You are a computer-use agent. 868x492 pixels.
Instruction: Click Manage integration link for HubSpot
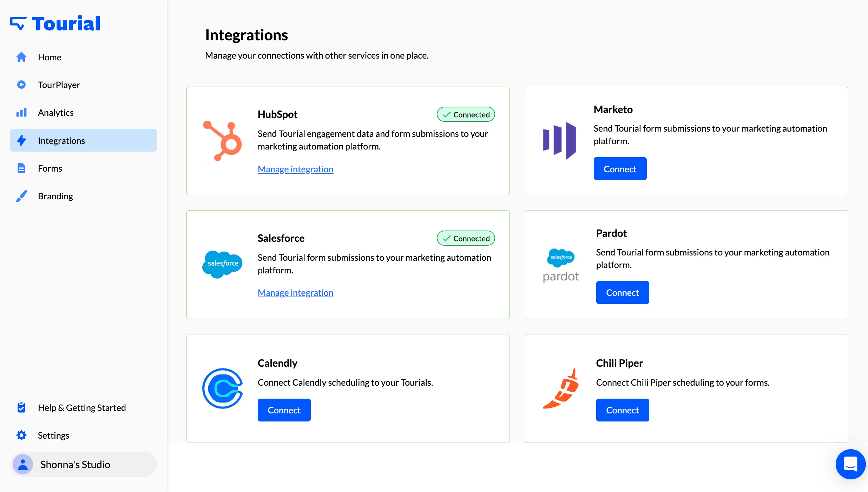coord(295,169)
